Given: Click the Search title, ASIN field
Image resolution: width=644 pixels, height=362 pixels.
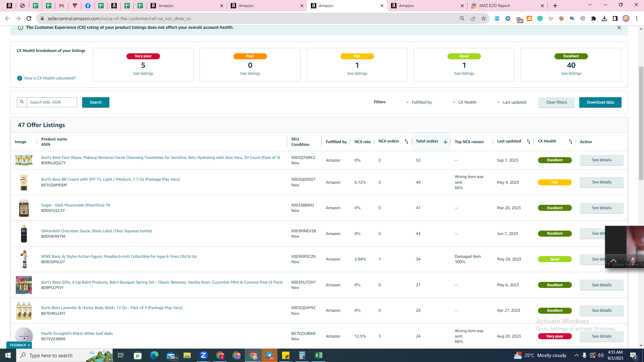Looking at the screenshot, I should pos(52,102).
